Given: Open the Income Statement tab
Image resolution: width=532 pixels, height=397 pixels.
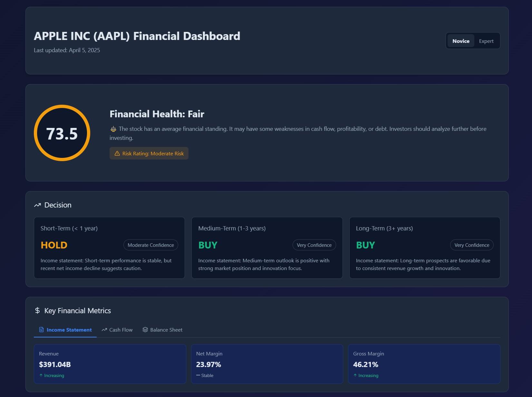Looking at the screenshot, I should 65,330.
